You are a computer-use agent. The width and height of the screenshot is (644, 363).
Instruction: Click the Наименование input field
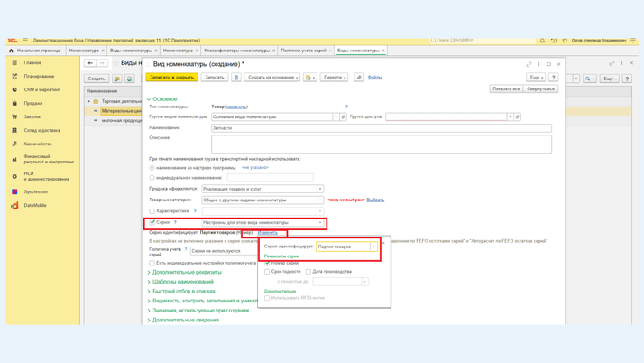(x=381, y=128)
